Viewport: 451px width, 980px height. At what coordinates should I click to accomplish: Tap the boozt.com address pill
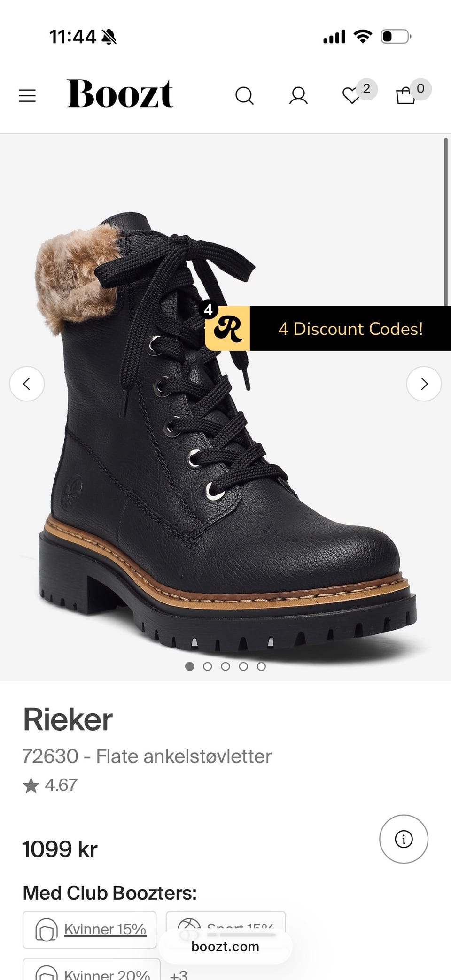click(x=225, y=947)
